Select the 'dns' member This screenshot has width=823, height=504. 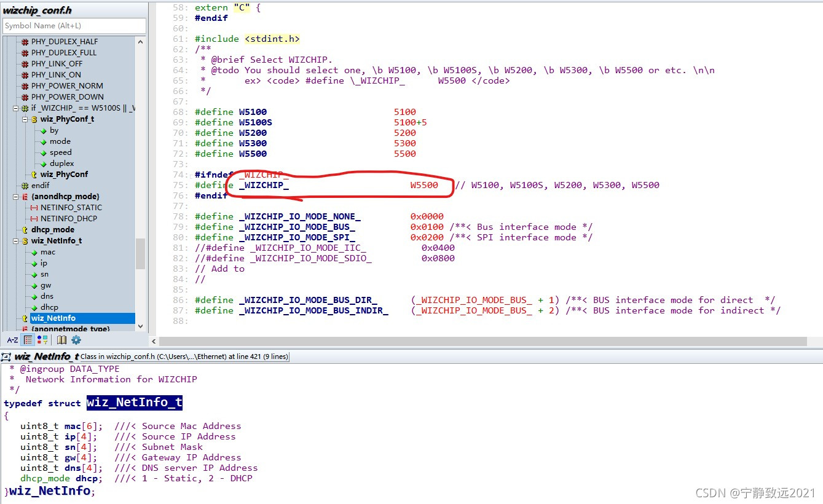pyautogui.click(x=47, y=296)
